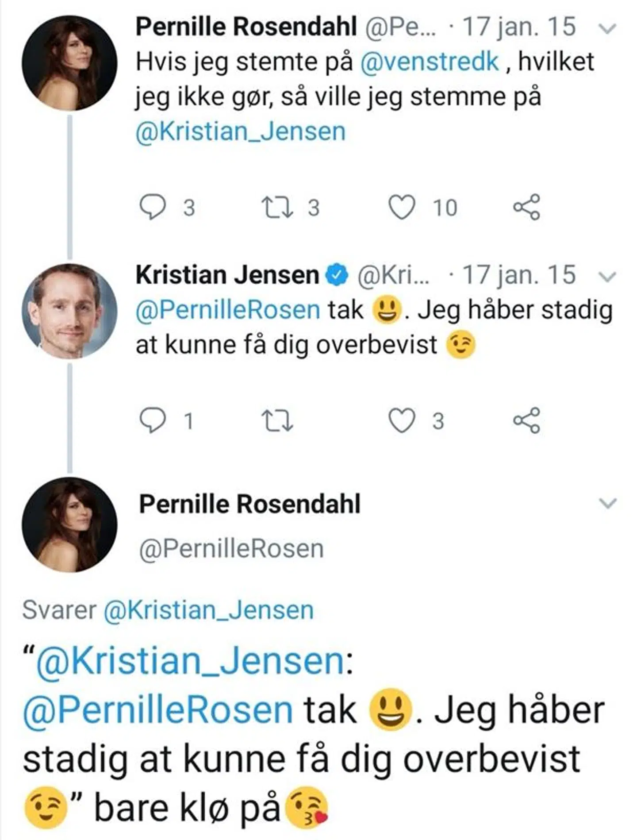Like the tweet with 10 likes

tap(402, 207)
